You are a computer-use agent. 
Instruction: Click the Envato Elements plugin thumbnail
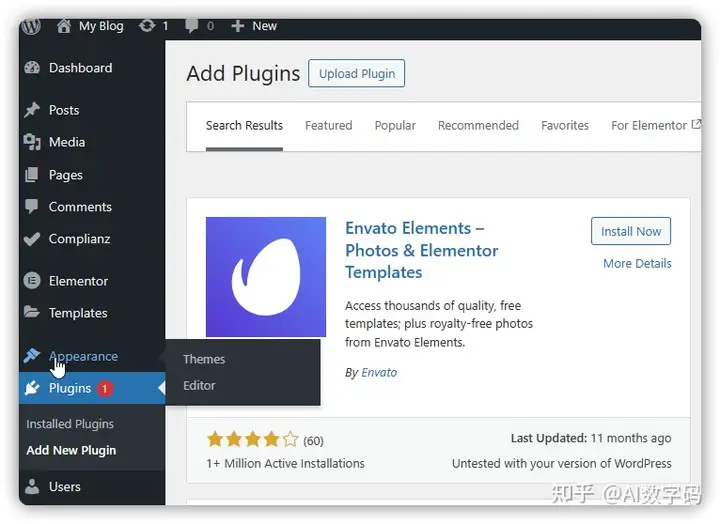(266, 277)
